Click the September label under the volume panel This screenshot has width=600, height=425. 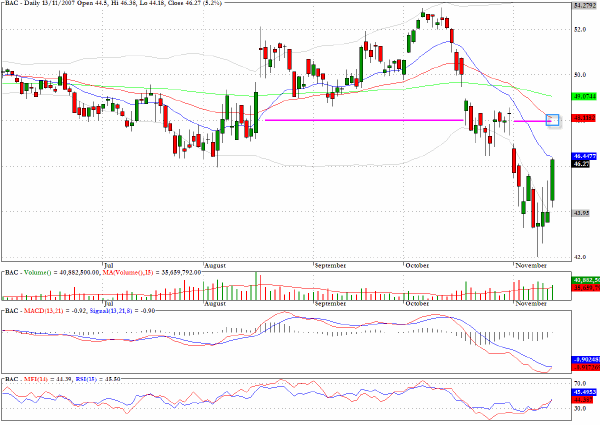330,303
